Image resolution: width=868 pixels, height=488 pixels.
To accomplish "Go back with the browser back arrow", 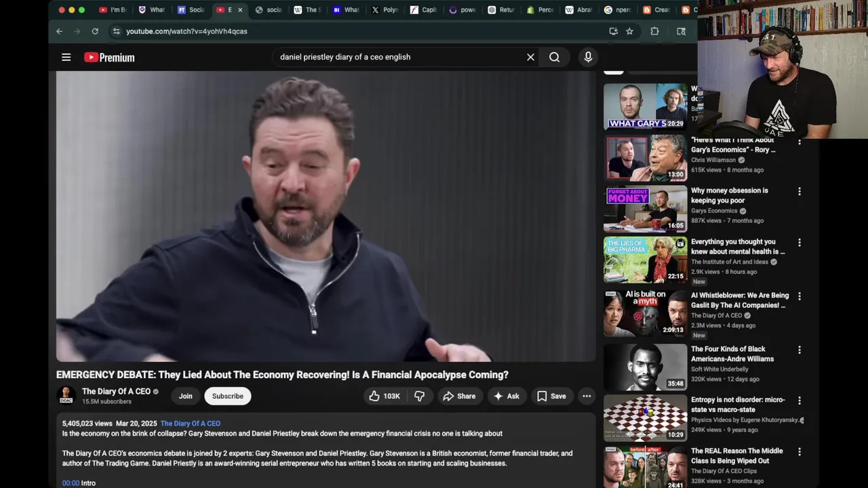I will [x=59, y=31].
